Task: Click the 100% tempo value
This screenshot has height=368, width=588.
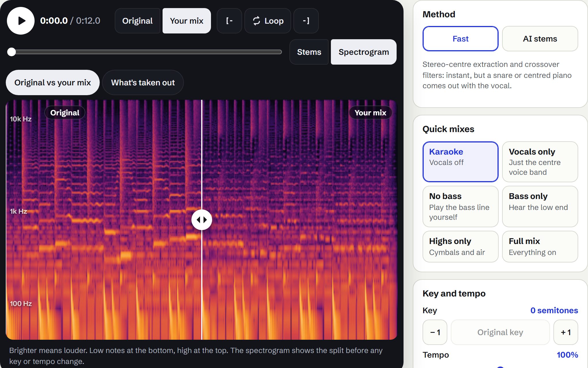Action: coord(567,355)
